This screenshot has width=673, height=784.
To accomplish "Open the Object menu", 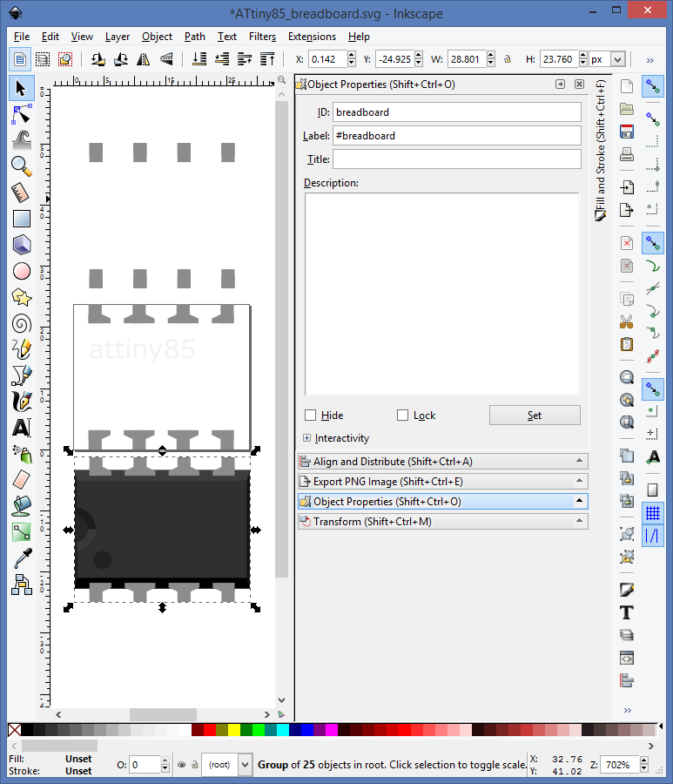I will 157,37.
